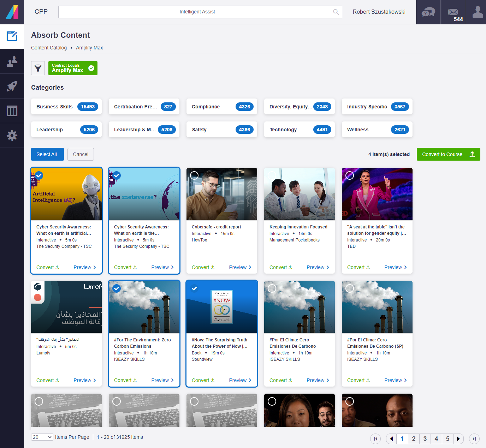The width and height of the screenshot is (486, 448).
Task: Preview For The Environment Zero Carbon
Action: pos(162,380)
